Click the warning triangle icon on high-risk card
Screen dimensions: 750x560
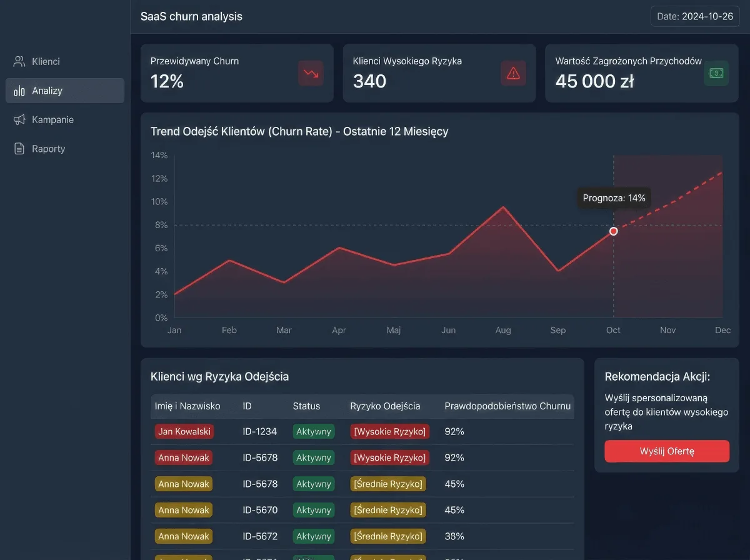click(x=513, y=73)
